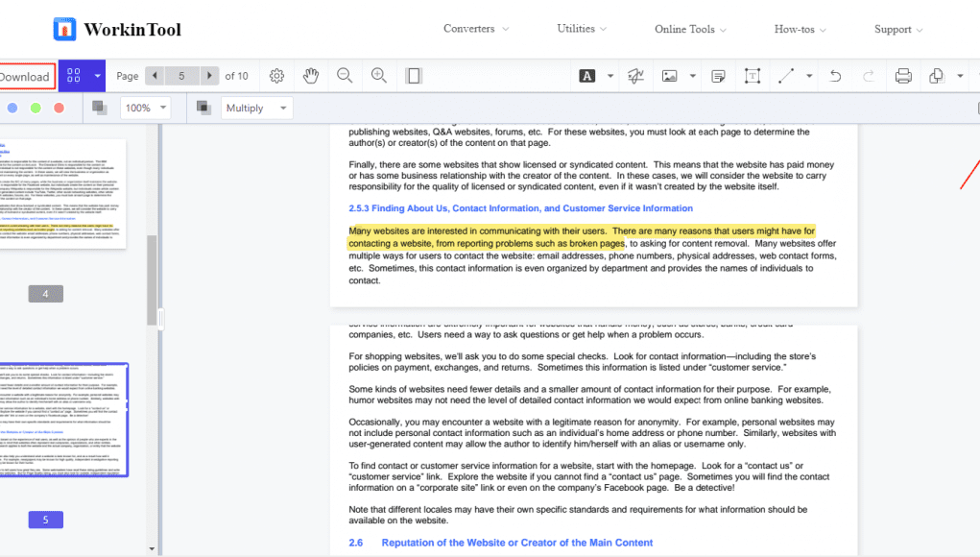This screenshot has width=980, height=557.
Task: Click heading 2.5.3 Finding About Us
Action: tap(520, 208)
